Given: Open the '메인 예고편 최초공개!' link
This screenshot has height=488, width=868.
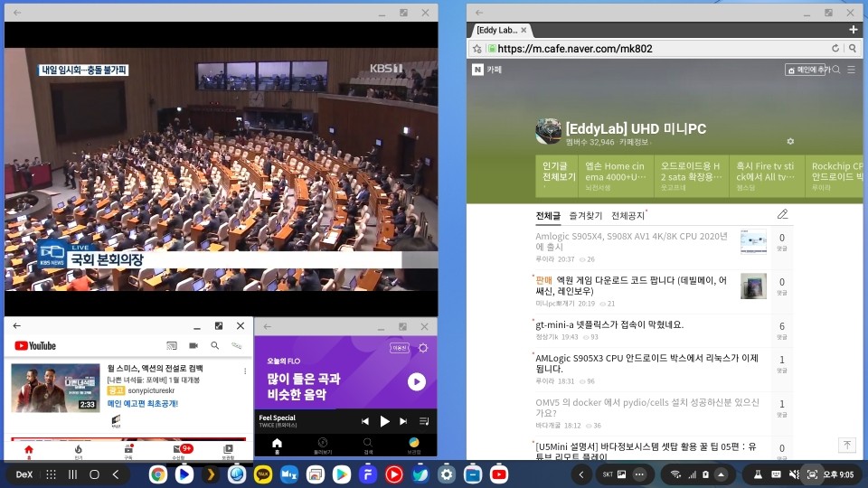Looking at the screenshot, I should click(143, 404).
